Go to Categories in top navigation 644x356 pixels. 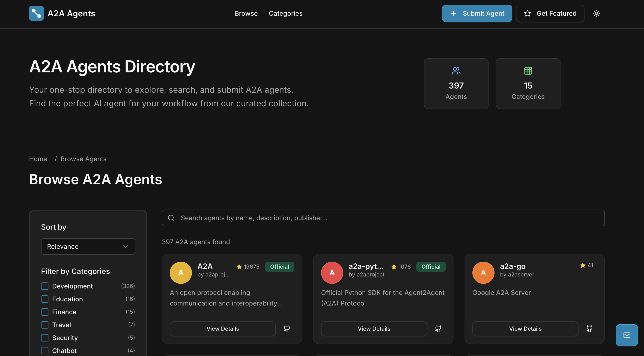285,13
